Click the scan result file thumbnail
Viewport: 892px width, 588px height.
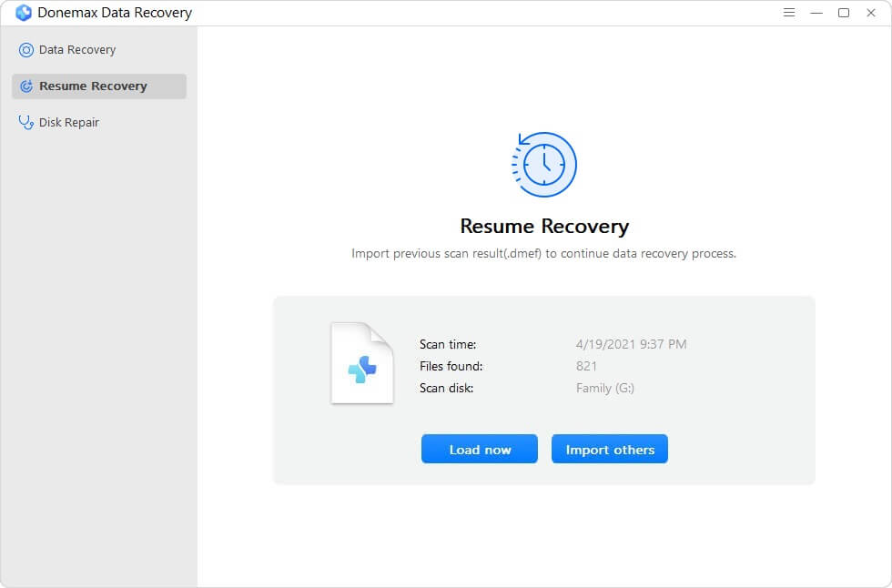[x=362, y=363]
